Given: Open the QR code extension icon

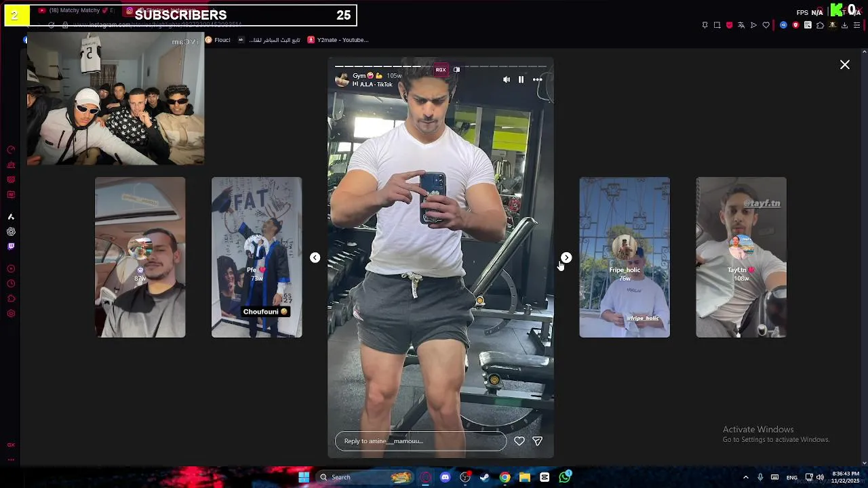Looking at the screenshot, I should [808, 25].
